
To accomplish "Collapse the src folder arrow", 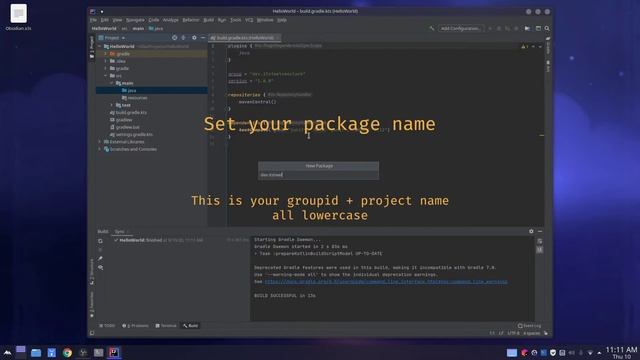I will (x=106, y=76).
